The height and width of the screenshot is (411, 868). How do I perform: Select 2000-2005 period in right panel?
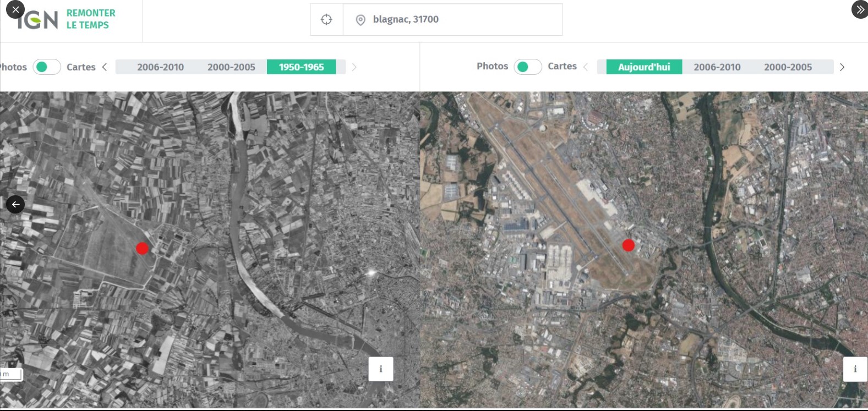click(788, 67)
